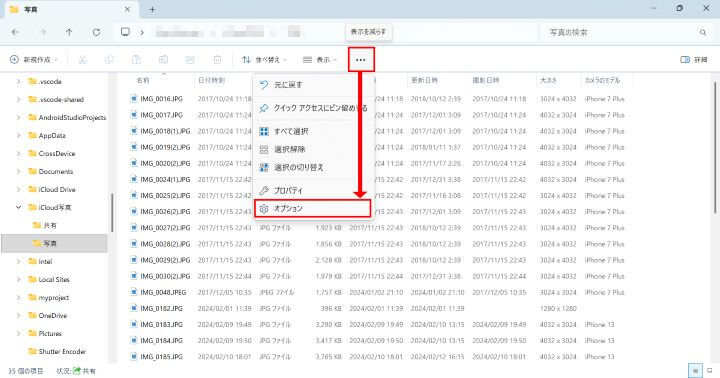Click the PC monitor icon in address bar
The image size is (720, 378).
click(x=125, y=32)
